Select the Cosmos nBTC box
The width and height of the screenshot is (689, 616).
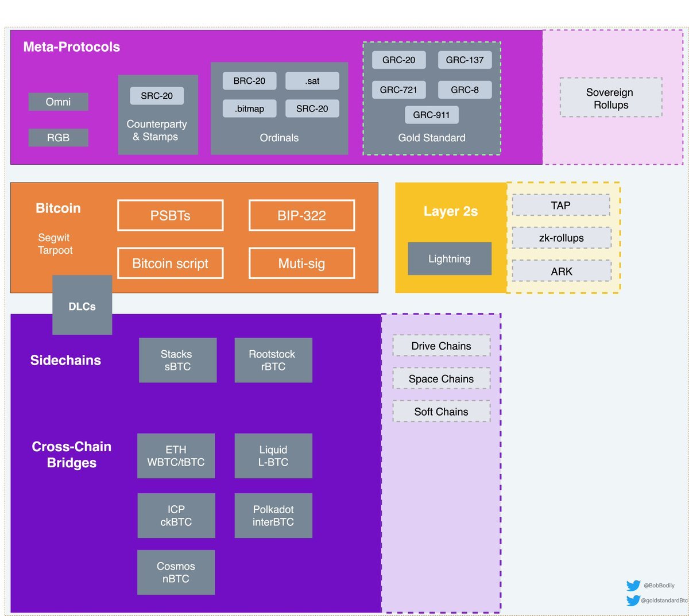[176, 572]
